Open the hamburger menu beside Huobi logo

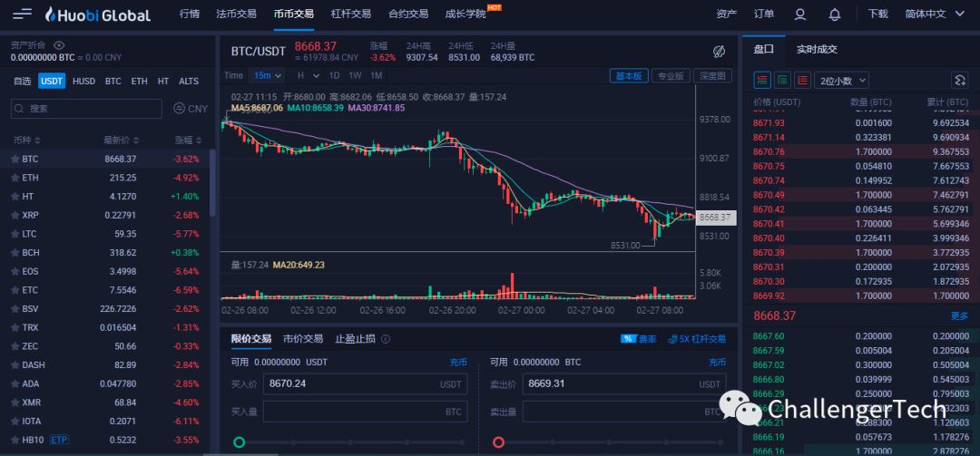(23, 14)
